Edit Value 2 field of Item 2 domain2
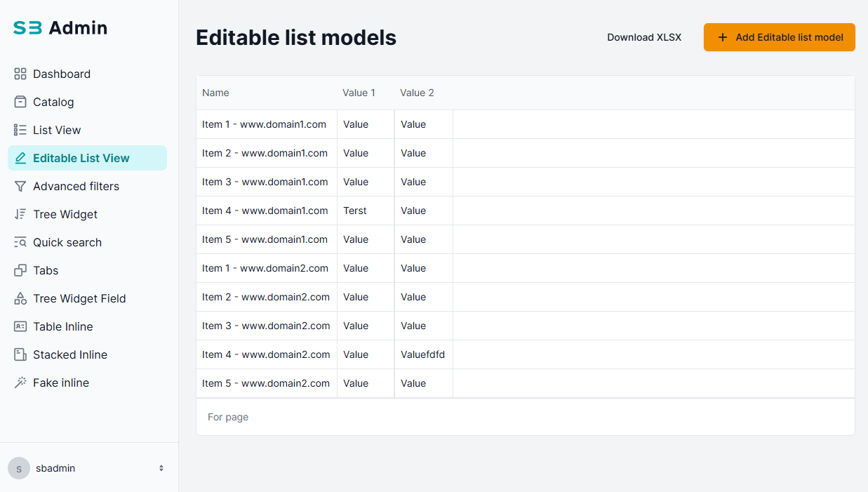Screen dimensions: 868x492 424,297
